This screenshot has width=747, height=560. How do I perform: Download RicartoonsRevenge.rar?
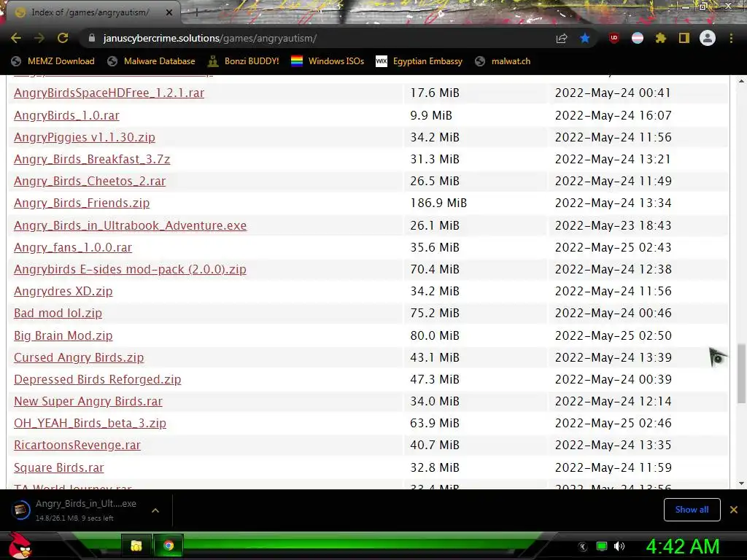coord(77,446)
